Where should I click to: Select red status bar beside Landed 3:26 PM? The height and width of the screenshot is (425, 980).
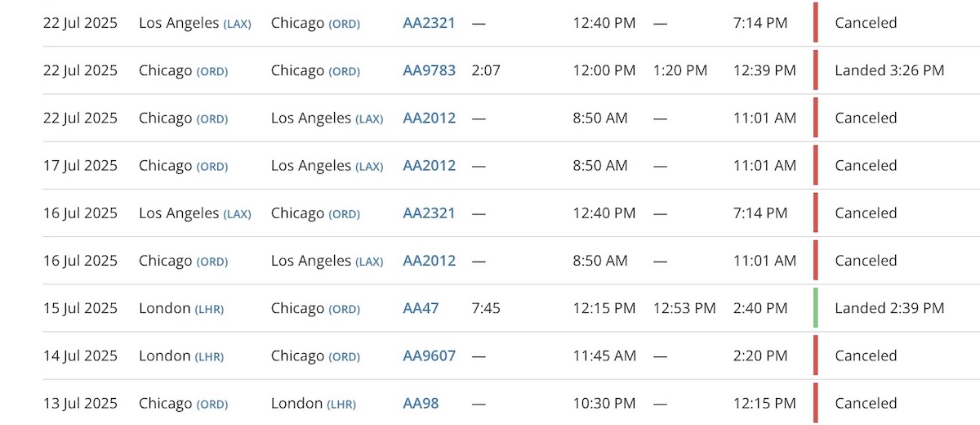point(815,70)
